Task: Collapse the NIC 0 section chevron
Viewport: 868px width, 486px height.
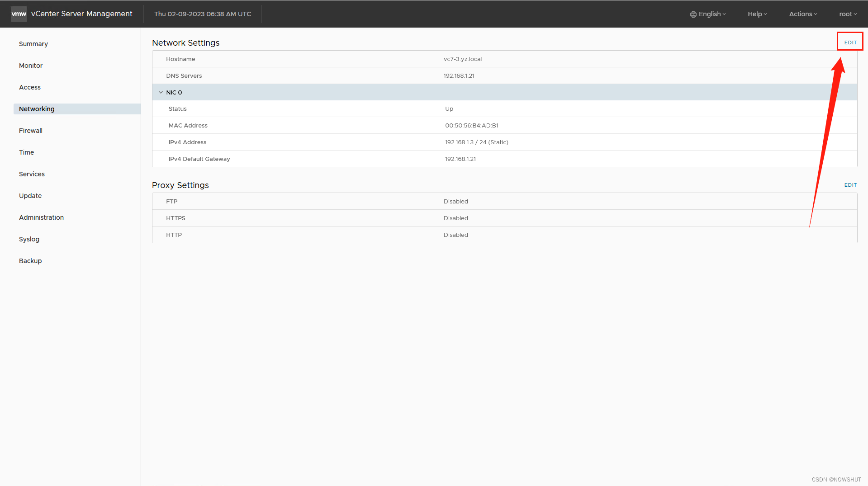Action: (x=161, y=92)
